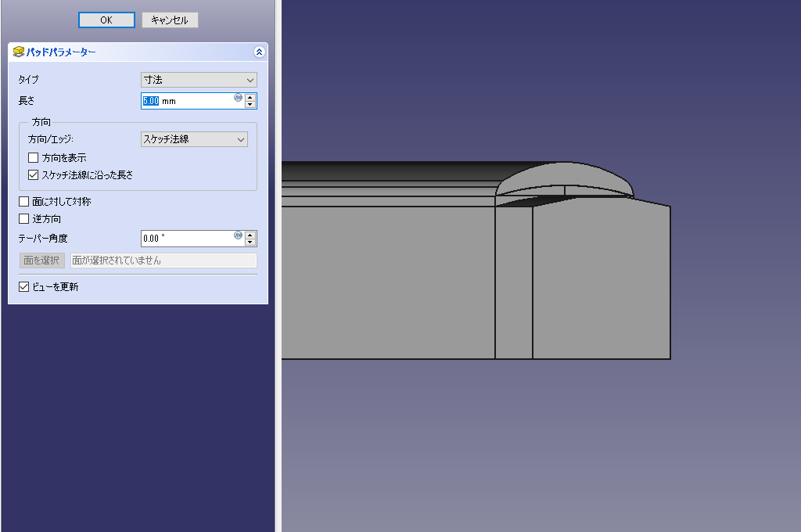
Task: Click into the テーパー角度 input field
Action: click(x=186, y=239)
